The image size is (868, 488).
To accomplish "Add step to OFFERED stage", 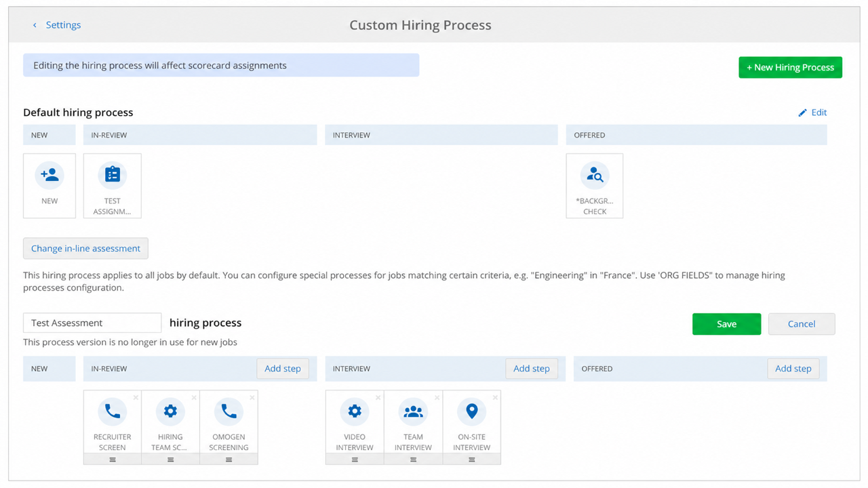I will (x=793, y=369).
